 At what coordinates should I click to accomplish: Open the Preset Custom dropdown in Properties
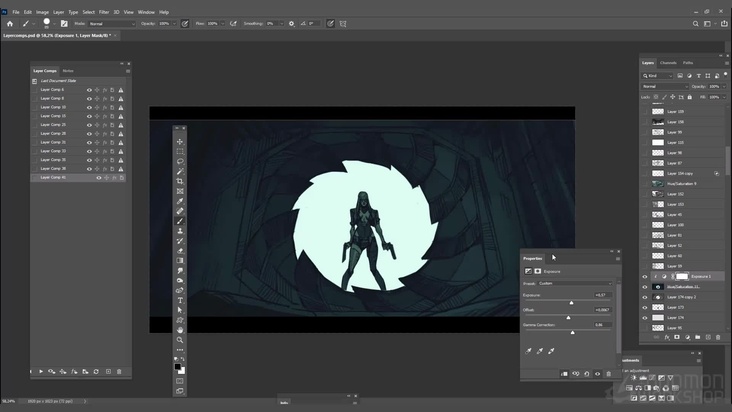pyautogui.click(x=575, y=283)
